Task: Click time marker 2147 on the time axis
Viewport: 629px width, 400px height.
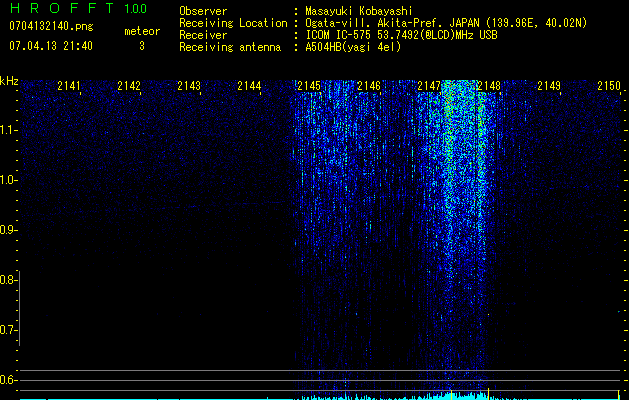Action: pos(429,86)
